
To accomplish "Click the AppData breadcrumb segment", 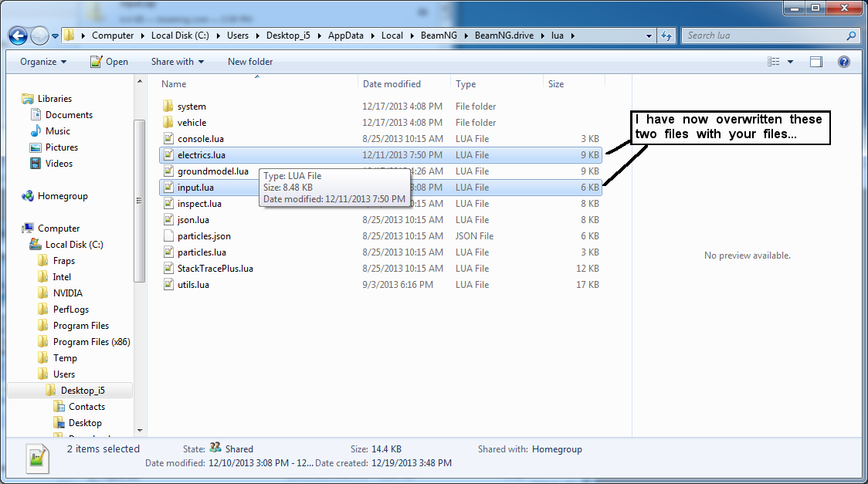I will (x=346, y=36).
